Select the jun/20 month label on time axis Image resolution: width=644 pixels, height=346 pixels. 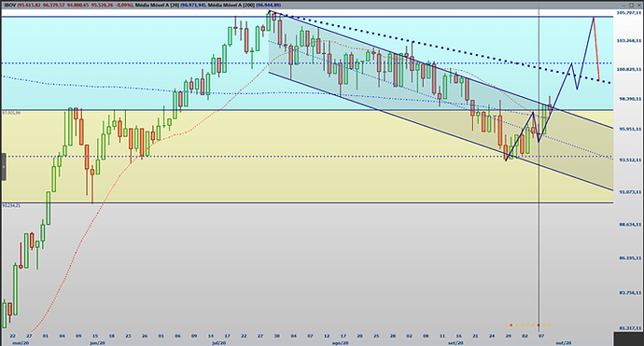[x=97, y=342]
